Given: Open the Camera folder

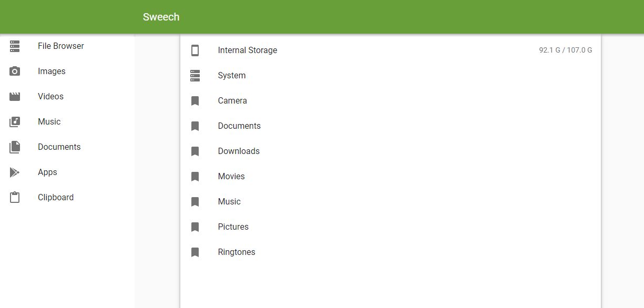Looking at the screenshot, I should [x=391, y=101].
